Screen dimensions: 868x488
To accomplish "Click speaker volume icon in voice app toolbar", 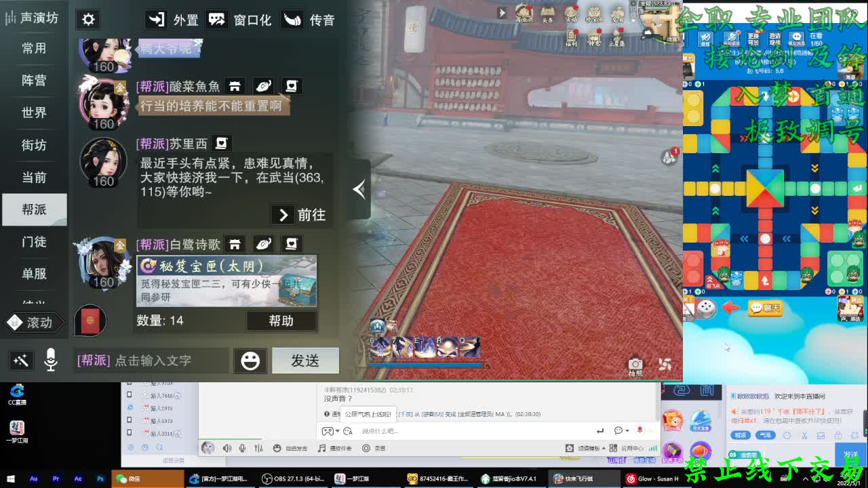I will point(227,448).
